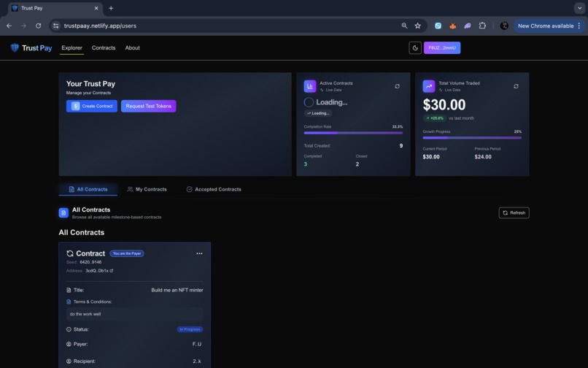The width and height of the screenshot is (588, 368).
Task: Click the Trust Pay shield logo
Action: click(15, 47)
